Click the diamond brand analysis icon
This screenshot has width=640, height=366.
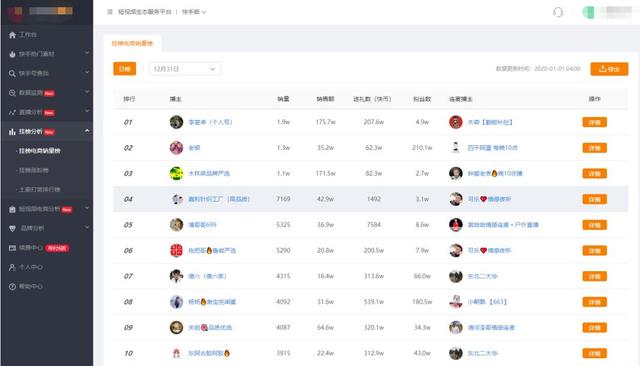(12, 228)
